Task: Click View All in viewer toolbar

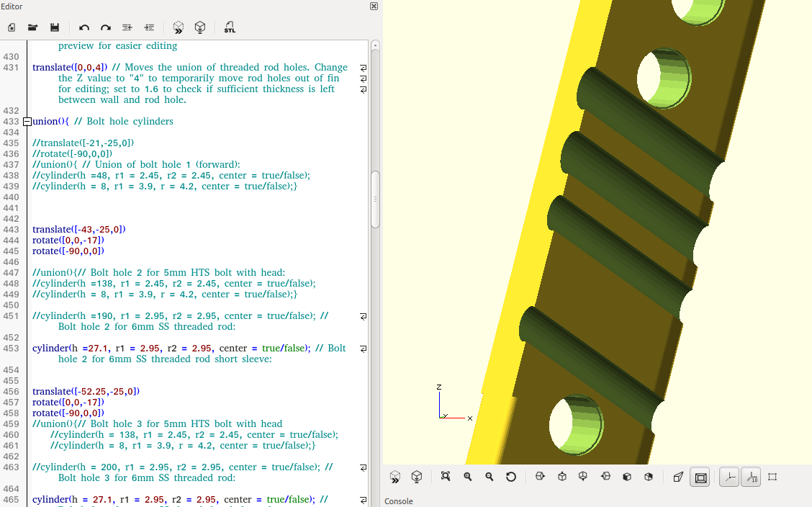Action: click(x=446, y=477)
